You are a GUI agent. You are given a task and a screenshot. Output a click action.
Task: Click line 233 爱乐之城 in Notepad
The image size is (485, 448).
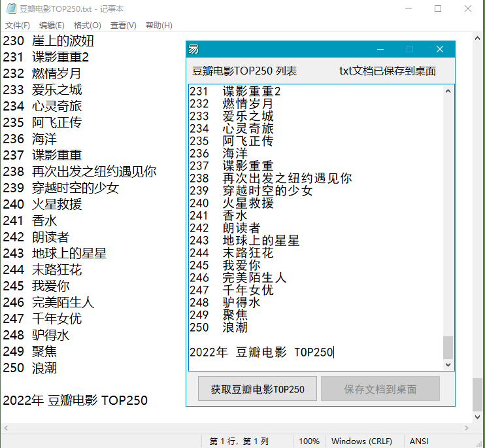[42, 90]
